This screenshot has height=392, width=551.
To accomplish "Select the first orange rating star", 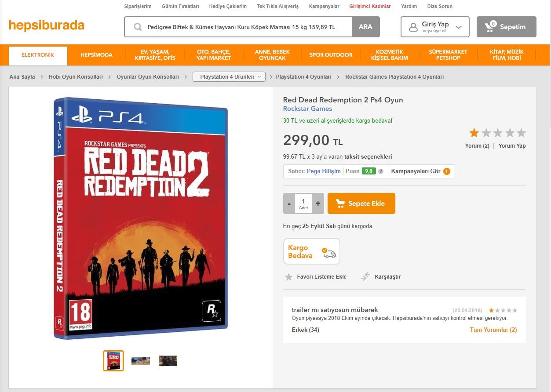I will point(473,132).
